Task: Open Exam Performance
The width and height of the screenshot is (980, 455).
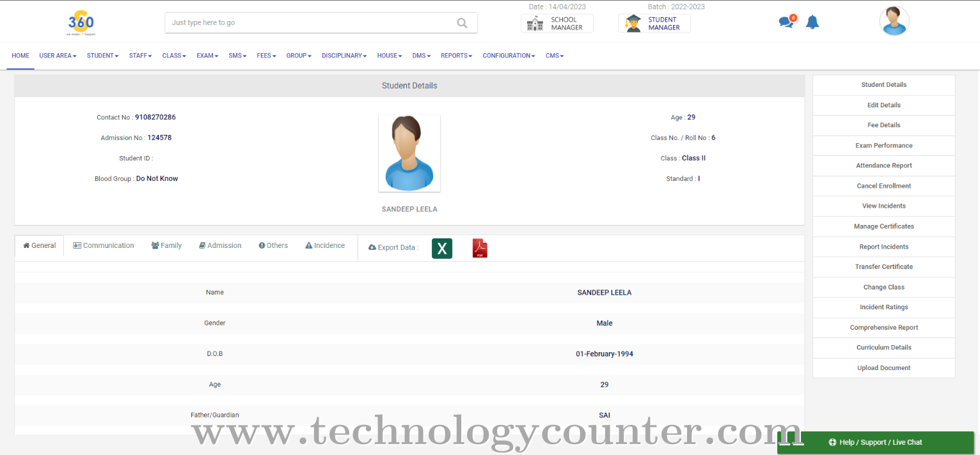Action: coord(884,146)
